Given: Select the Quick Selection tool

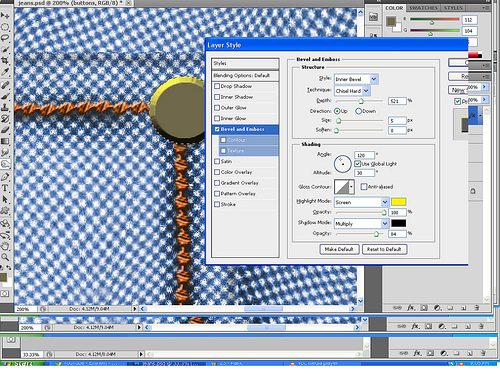Looking at the screenshot, I should point(5,49).
